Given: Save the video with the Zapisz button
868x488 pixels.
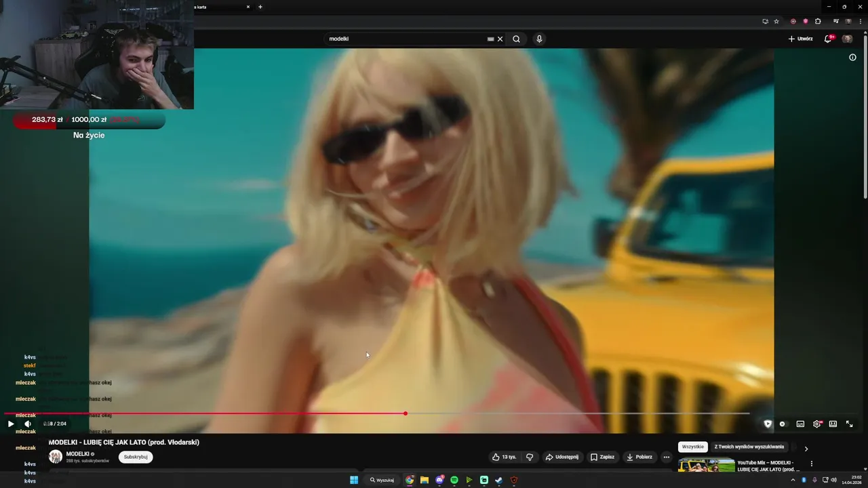Looking at the screenshot, I should (x=602, y=457).
